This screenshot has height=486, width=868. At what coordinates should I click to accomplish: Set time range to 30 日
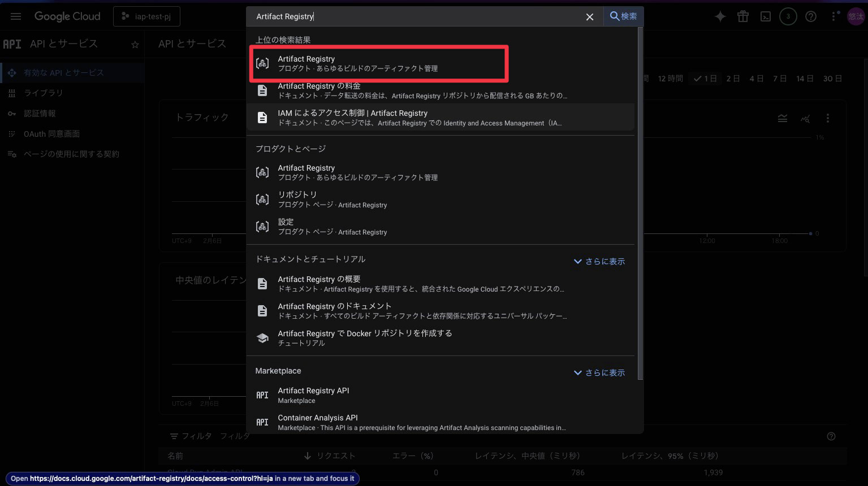(x=832, y=79)
